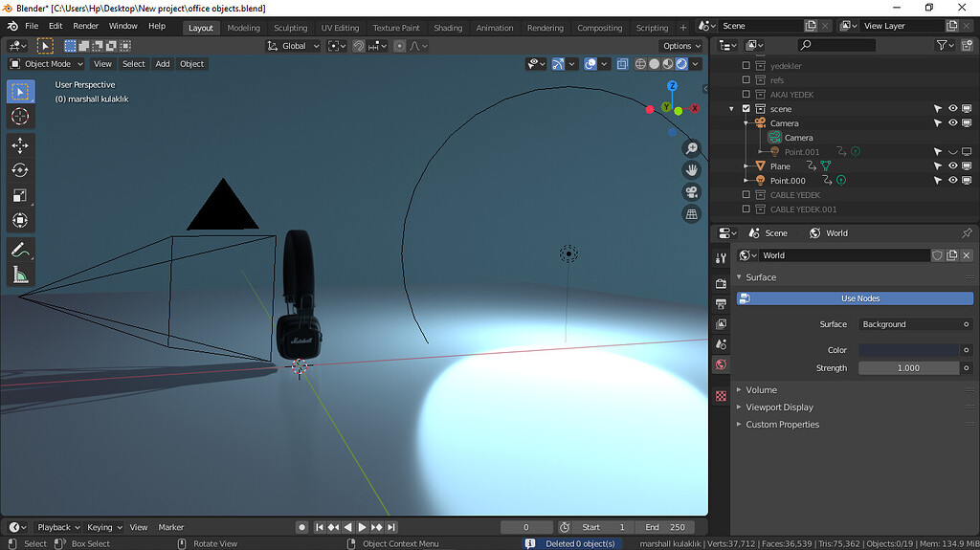Click the Strength value field
The width and height of the screenshot is (980, 550).
point(908,368)
